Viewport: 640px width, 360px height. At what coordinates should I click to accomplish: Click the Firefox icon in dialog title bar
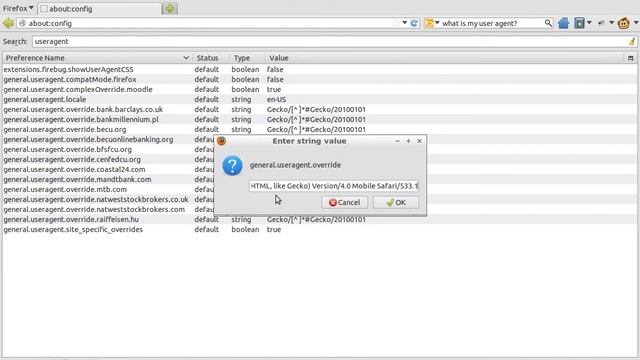(221, 141)
